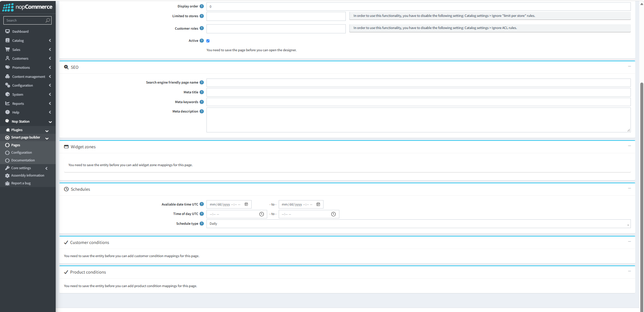Click help icon beside Search engine friendly page name
644x312 pixels.
coord(202,83)
